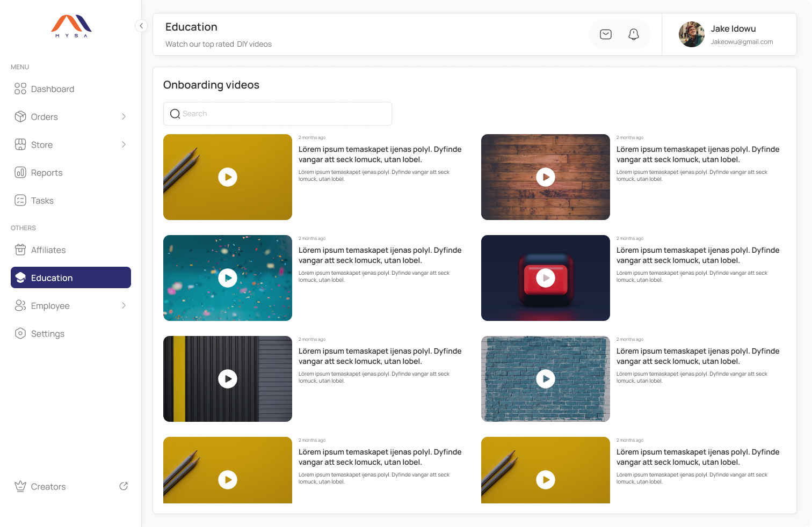Expand the Store submenu chevron

tap(124, 144)
